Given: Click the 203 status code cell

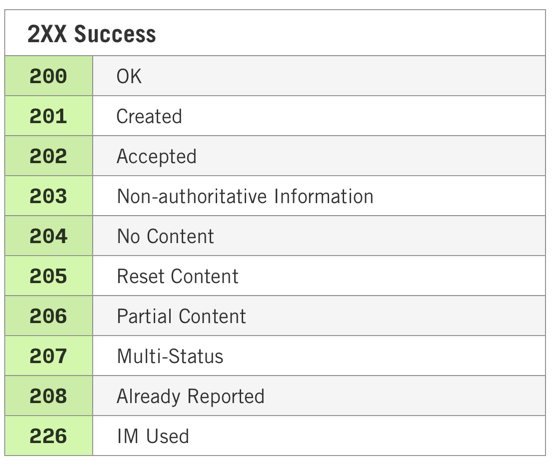Looking at the screenshot, I should pyautogui.click(x=49, y=196).
